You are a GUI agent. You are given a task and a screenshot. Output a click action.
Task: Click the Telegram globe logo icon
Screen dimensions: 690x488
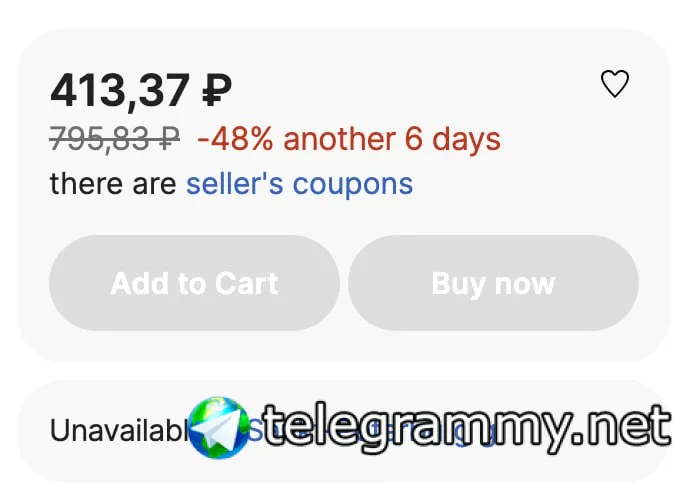click(218, 428)
